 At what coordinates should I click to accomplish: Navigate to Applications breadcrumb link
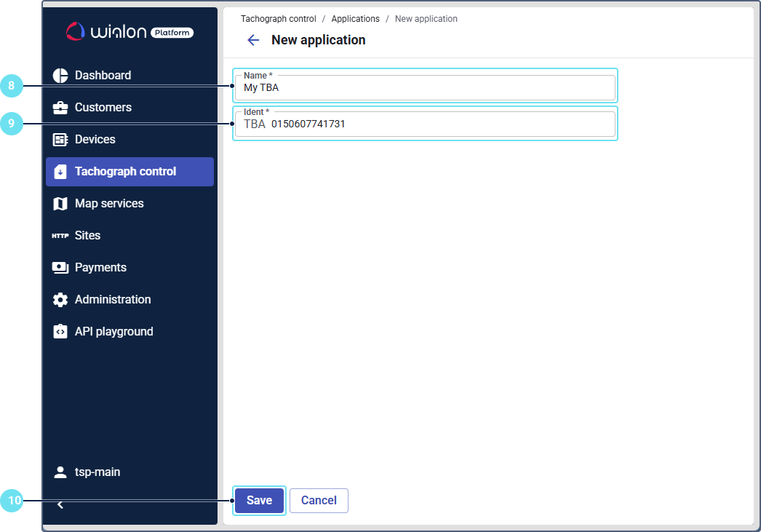click(x=355, y=19)
